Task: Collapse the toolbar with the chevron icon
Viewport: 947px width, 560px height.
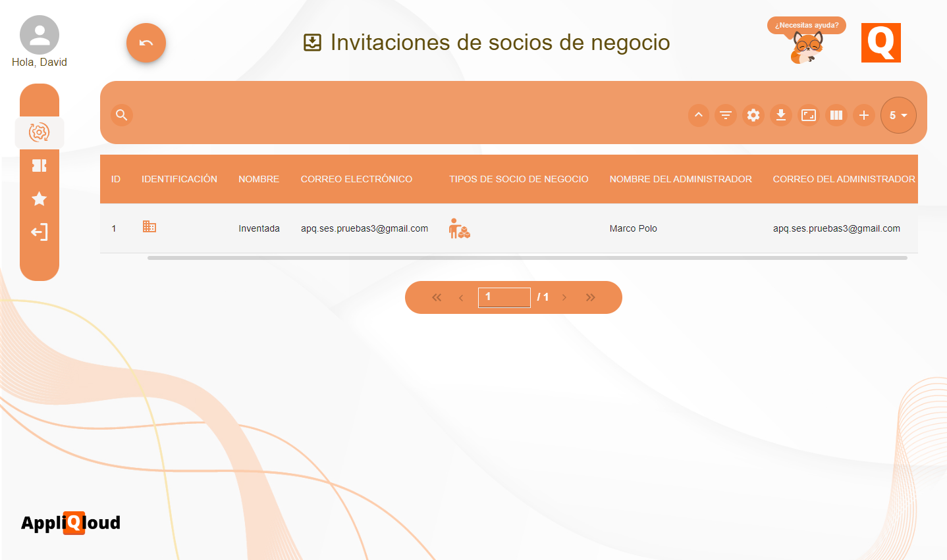Action: click(698, 115)
